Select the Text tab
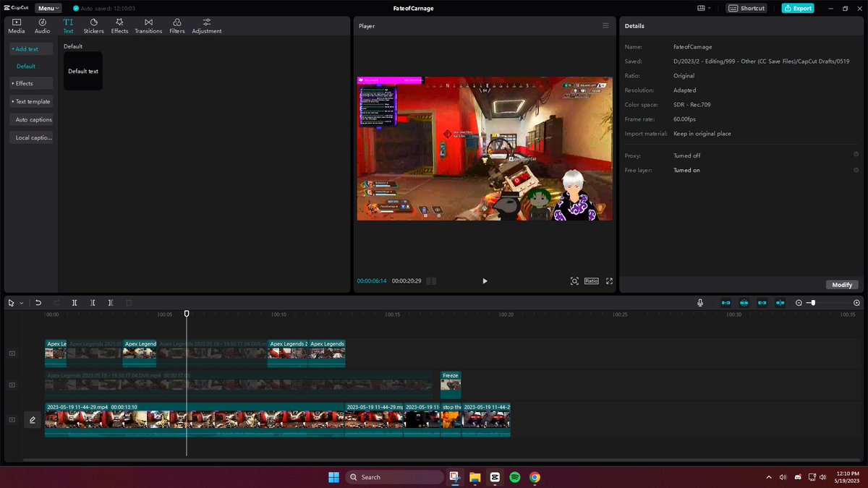 [x=68, y=27]
